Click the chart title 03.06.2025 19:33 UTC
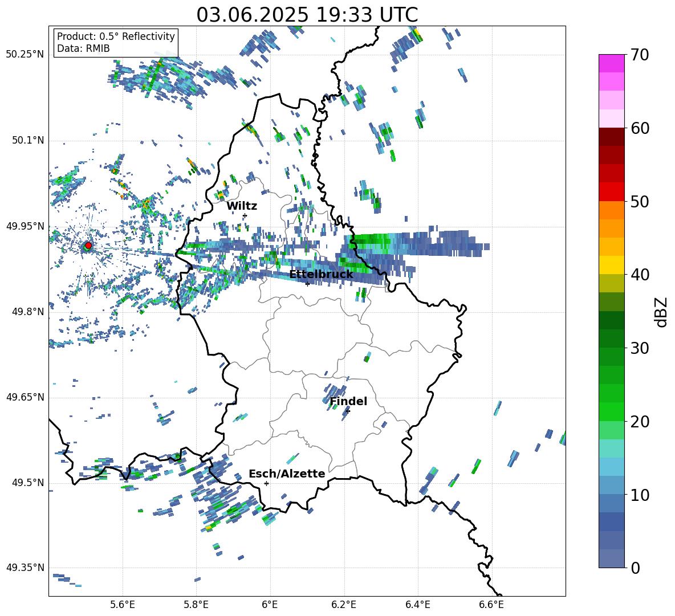The width and height of the screenshot is (675, 616). point(307,15)
